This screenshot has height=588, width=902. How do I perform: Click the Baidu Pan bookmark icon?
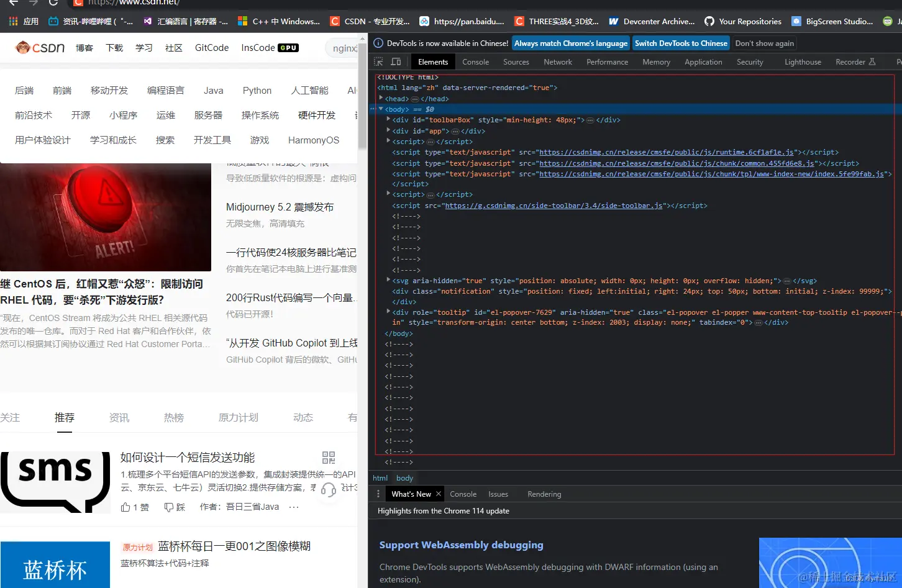coord(424,20)
